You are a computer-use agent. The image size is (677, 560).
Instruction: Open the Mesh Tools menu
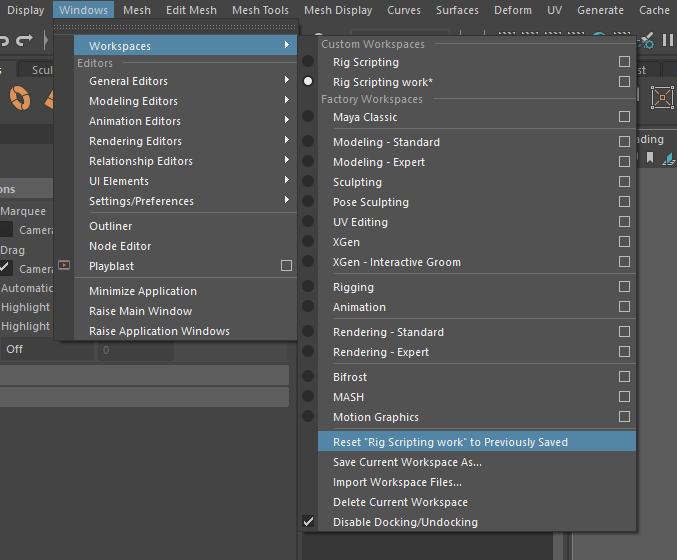260,10
